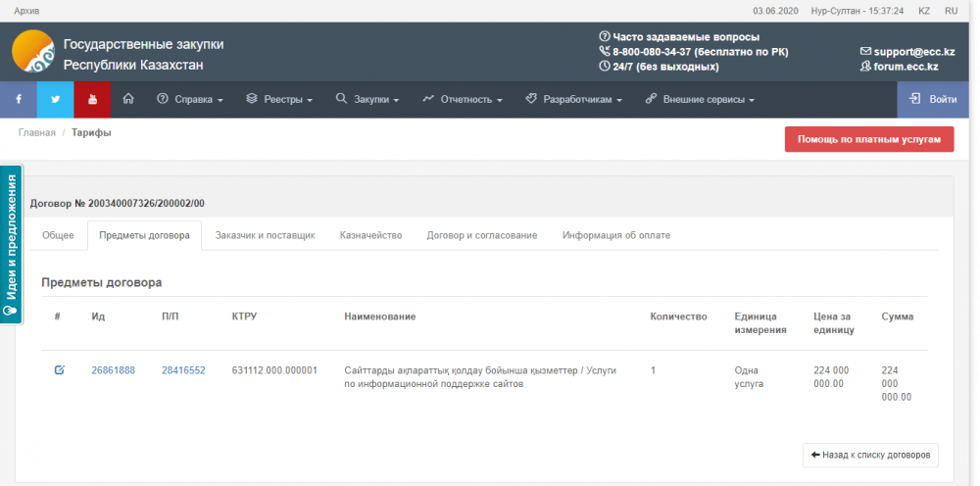Switch site language to KZ

pyautogui.click(x=924, y=10)
